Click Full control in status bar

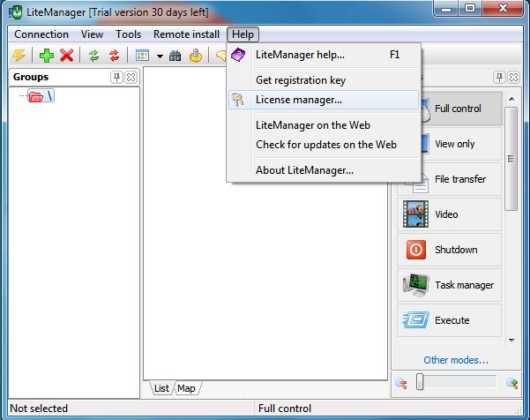tap(285, 409)
